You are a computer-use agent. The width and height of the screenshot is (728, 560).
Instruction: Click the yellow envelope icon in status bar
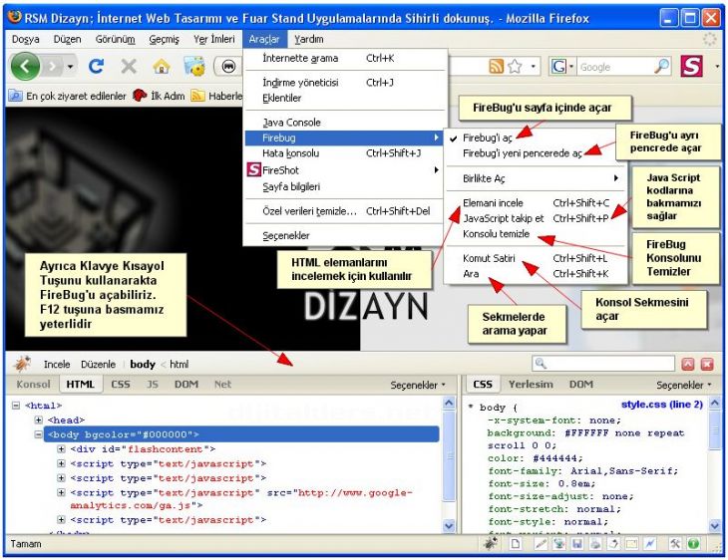point(631,543)
